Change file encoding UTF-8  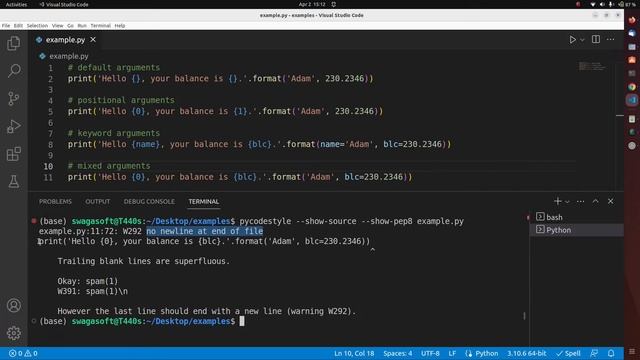point(430,353)
